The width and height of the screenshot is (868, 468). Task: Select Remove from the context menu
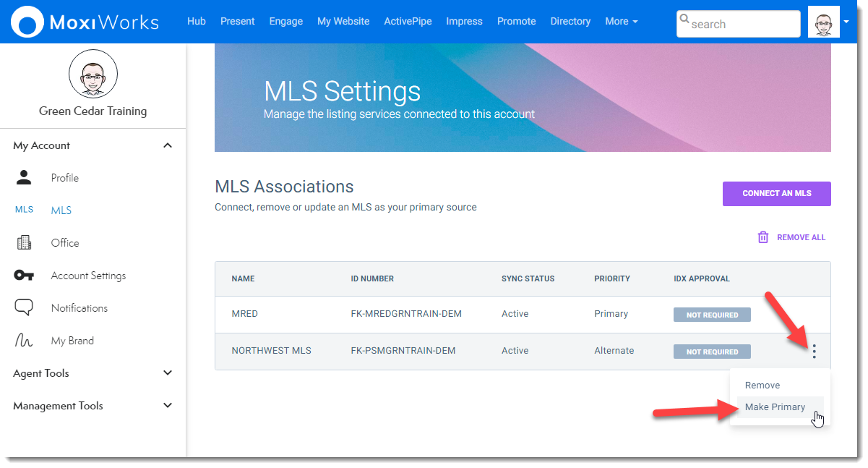tap(762, 386)
